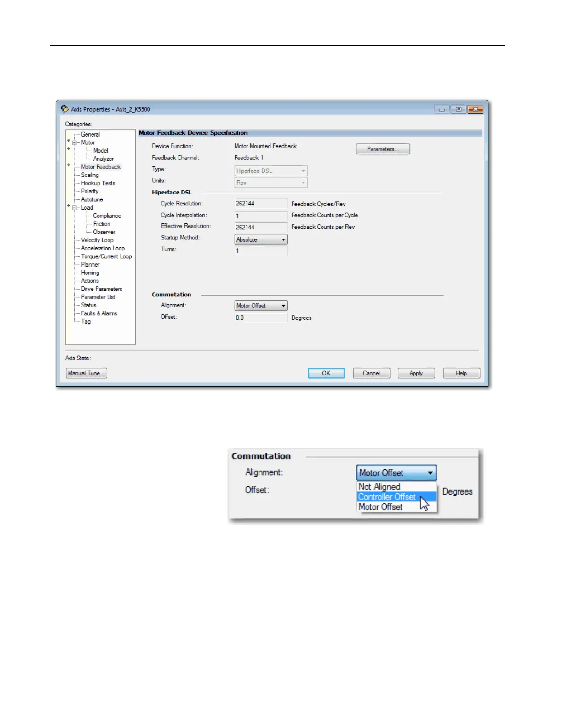Open Status category
The height and width of the screenshot is (728, 563).
(89, 306)
